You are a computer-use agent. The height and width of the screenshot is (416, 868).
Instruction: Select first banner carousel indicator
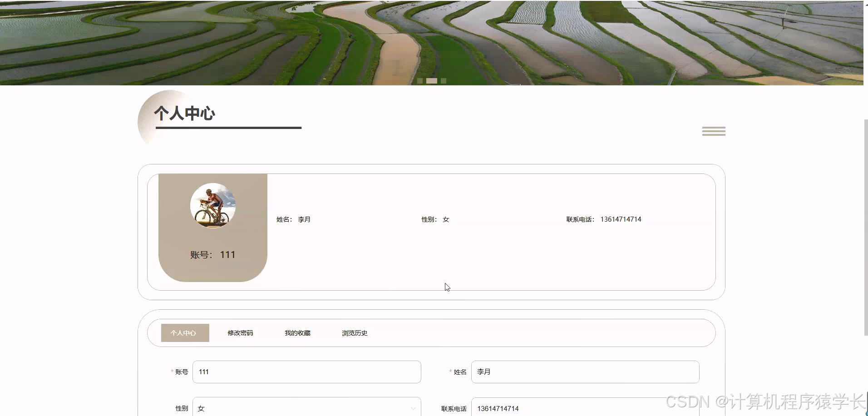420,81
